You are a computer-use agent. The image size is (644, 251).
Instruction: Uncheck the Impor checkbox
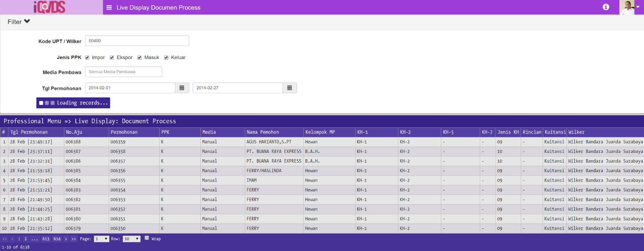point(87,58)
